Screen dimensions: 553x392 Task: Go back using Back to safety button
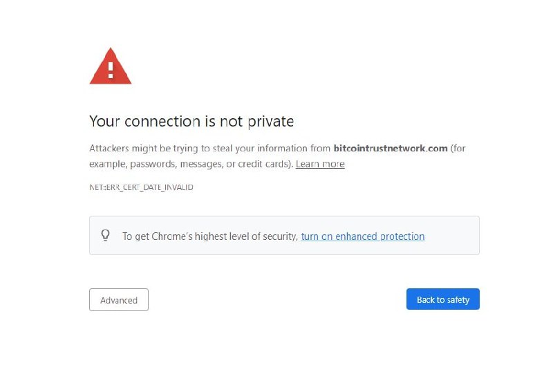pos(442,299)
